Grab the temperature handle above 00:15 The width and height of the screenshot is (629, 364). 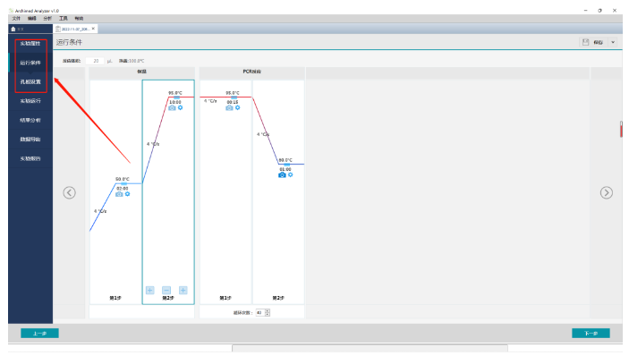click(x=234, y=97)
